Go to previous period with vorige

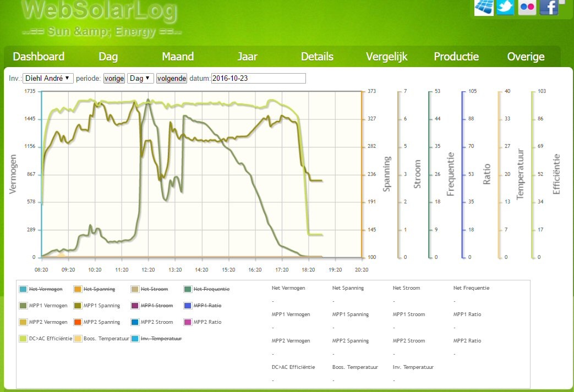pos(114,78)
